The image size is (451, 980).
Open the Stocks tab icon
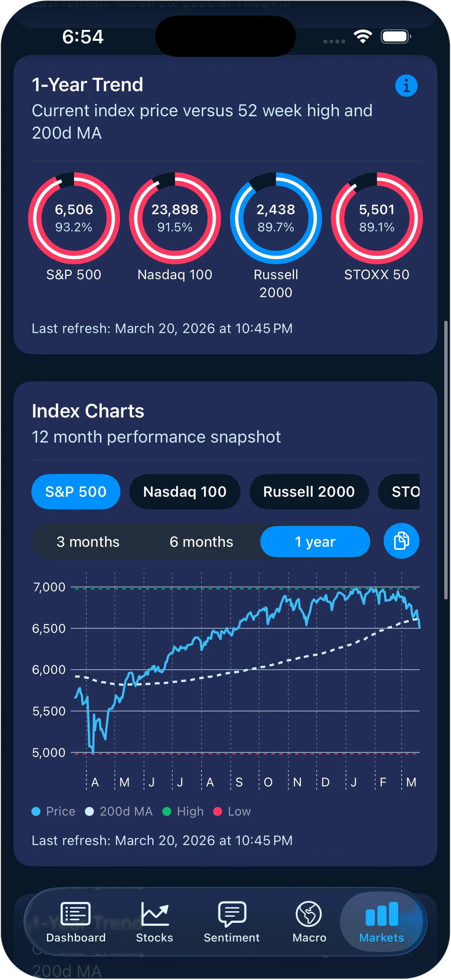(154, 914)
